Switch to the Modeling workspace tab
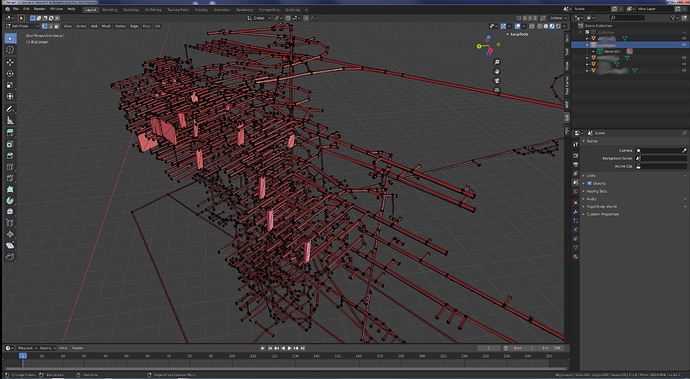Screen dimensions: 690x379 point(110,9)
